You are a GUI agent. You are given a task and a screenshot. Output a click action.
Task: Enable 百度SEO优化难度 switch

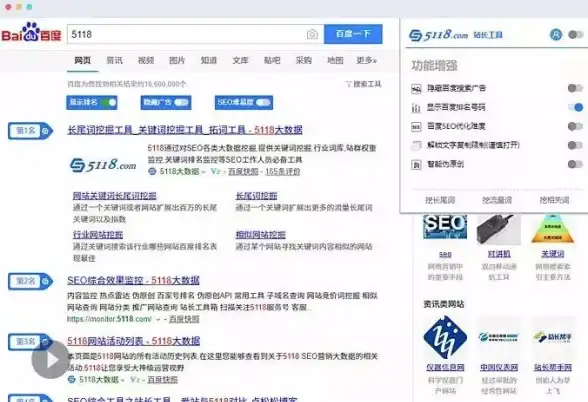tap(575, 126)
